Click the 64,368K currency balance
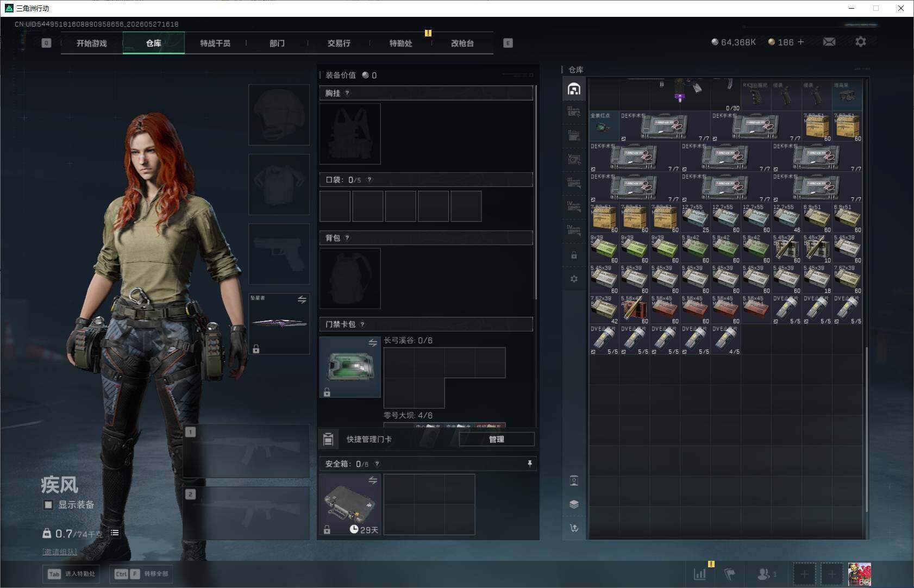The height and width of the screenshot is (588, 914). click(734, 42)
